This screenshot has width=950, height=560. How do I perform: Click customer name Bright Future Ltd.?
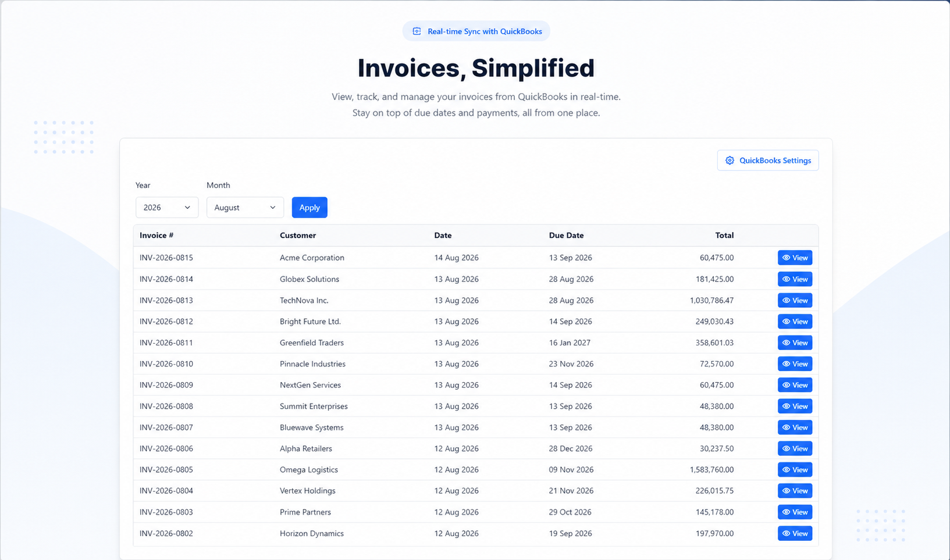[x=310, y=322]
